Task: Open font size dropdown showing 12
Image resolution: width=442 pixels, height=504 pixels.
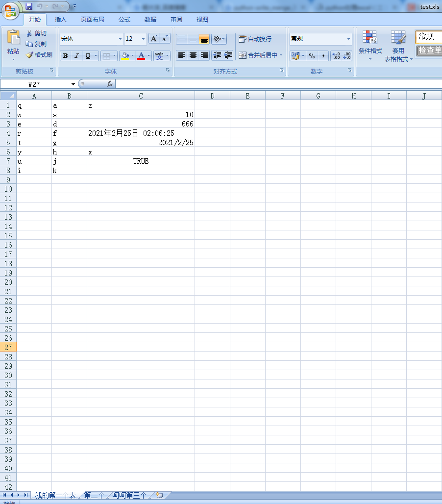Action: [x=143, y=39]
